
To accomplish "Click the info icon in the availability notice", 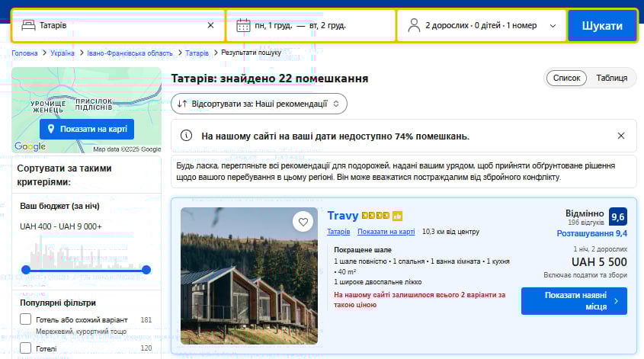I will tap(186, 136).
